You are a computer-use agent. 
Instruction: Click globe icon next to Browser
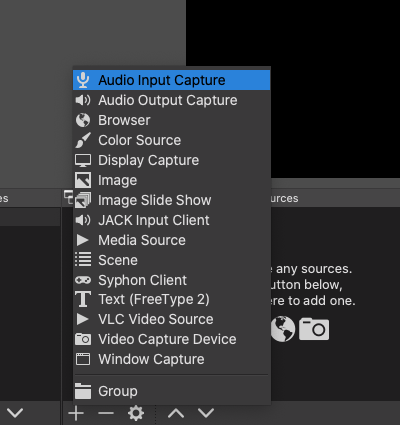(x=83, y=120)
